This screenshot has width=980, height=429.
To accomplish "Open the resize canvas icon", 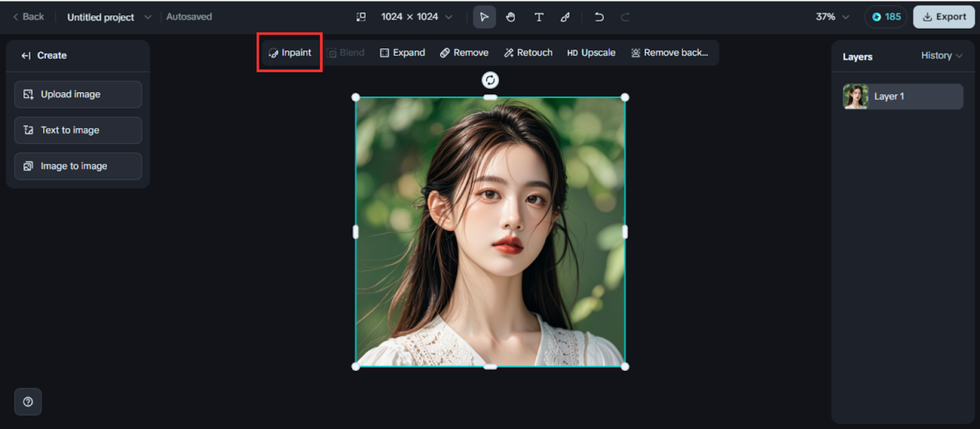I will click(x=361, y=17).
